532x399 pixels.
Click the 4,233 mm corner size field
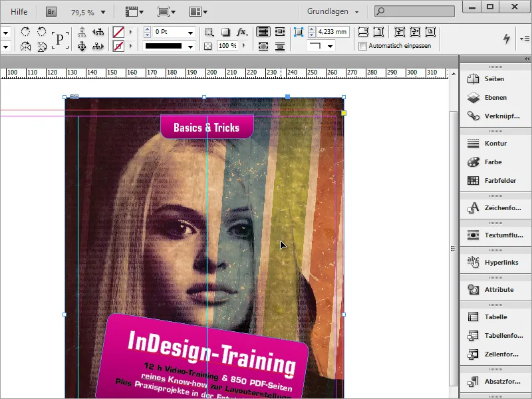(x=333, y=32)
